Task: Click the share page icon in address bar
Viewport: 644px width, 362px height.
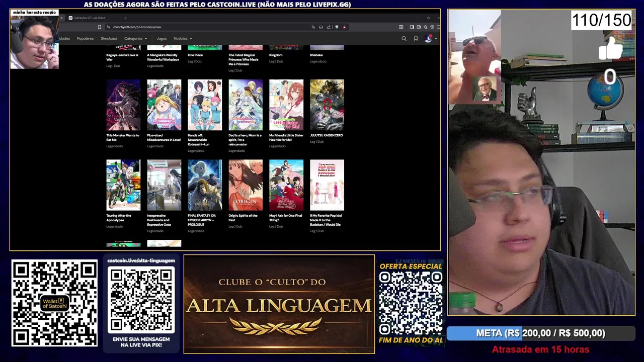Action: click(x=329, y=27)
